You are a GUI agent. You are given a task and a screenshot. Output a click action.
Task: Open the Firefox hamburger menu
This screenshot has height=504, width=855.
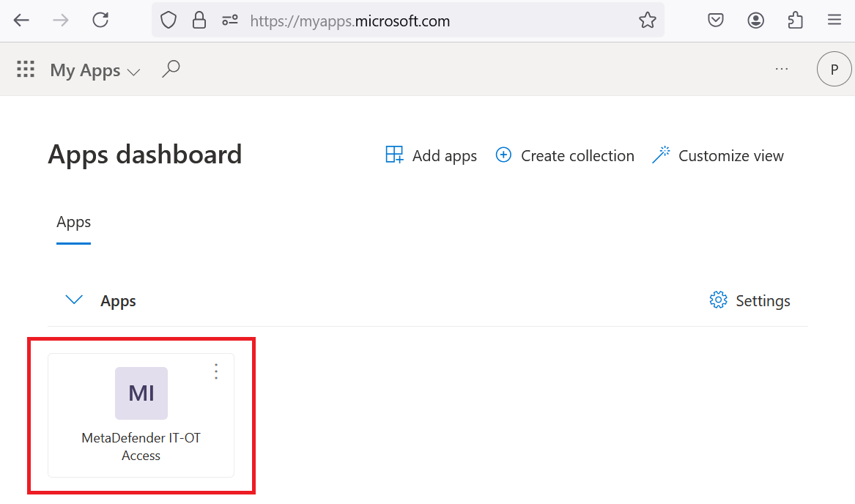pos(834,21)
